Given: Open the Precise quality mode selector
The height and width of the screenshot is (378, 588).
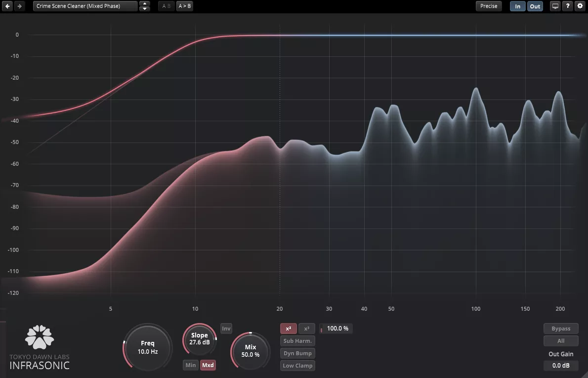Looking at the screenshot, I should click(x=489, y=6).
